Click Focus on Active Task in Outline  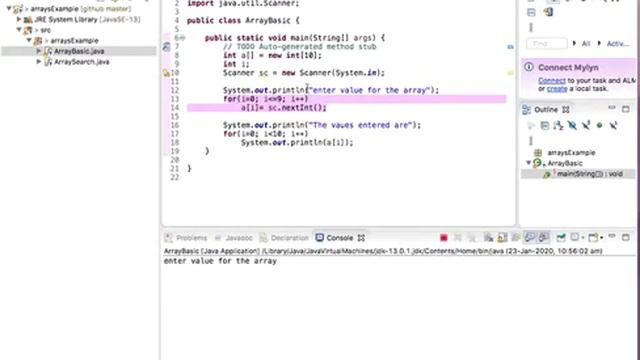531,126
